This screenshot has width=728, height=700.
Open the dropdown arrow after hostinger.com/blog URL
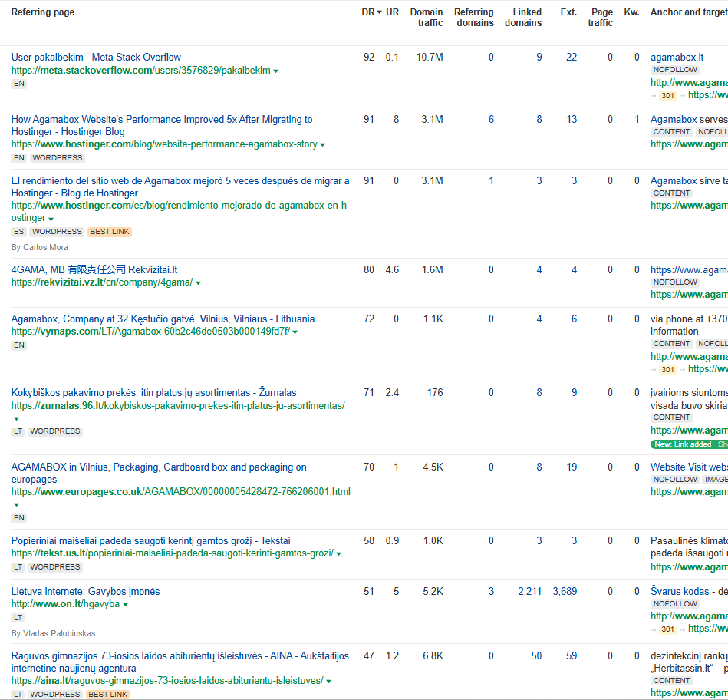323,145
